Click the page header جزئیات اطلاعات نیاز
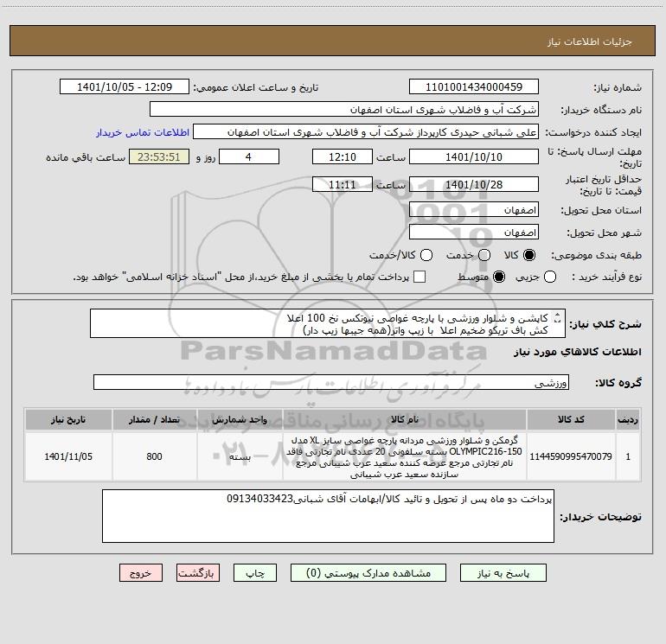The width and height of the screenshot is (666, 644). coord(589,41)
